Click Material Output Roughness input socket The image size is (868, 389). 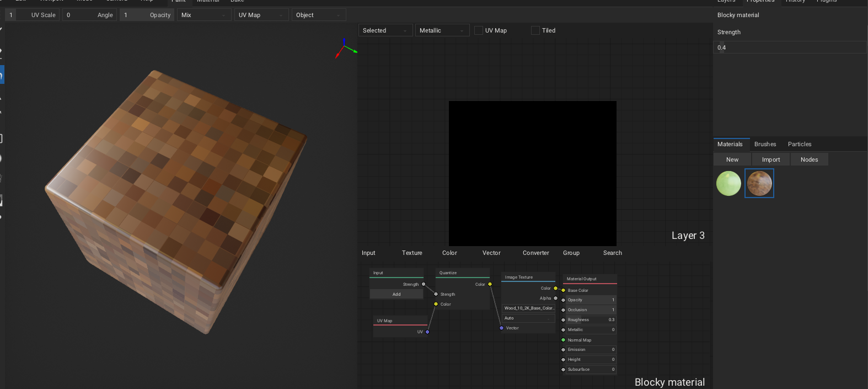(x=563, y=320)
